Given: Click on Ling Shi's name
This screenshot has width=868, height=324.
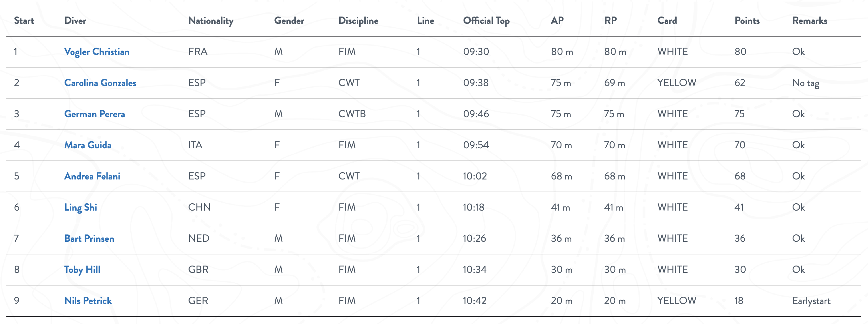Looking at the screenshot, I should (x=80, y=207).
